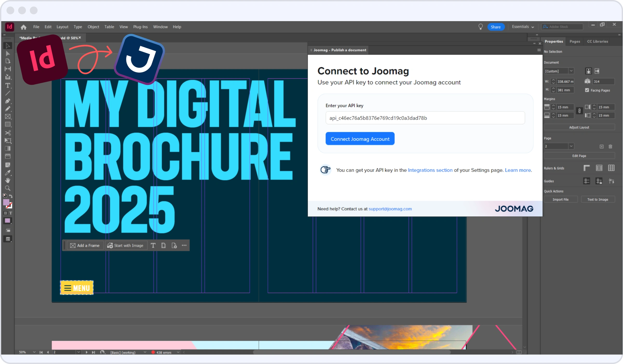Image resolution: width=623 pixels, height=364 pixels.
Task: Click the width W stepper arrows
Action: click(x=553, y=81)
